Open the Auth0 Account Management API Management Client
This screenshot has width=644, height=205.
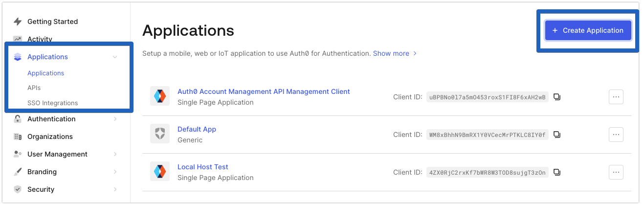pos(264,91)
